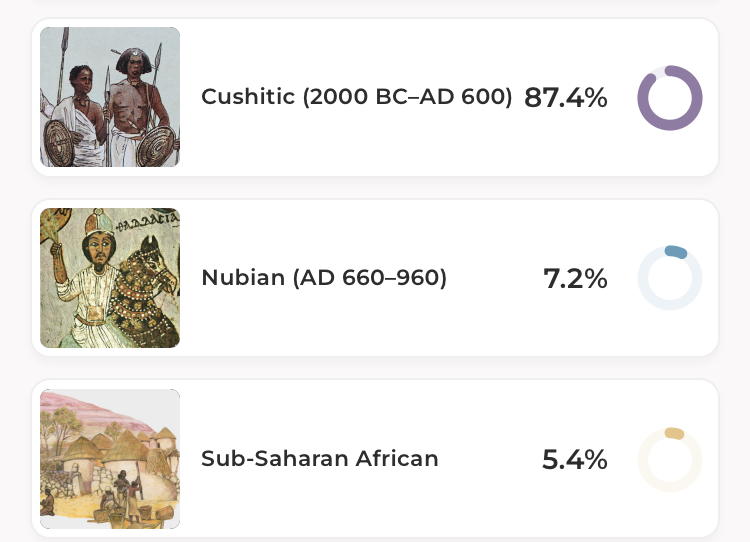750x542 pixels.
Task: Click the "Nubian" ancestry name
Action: click(243, 278)
